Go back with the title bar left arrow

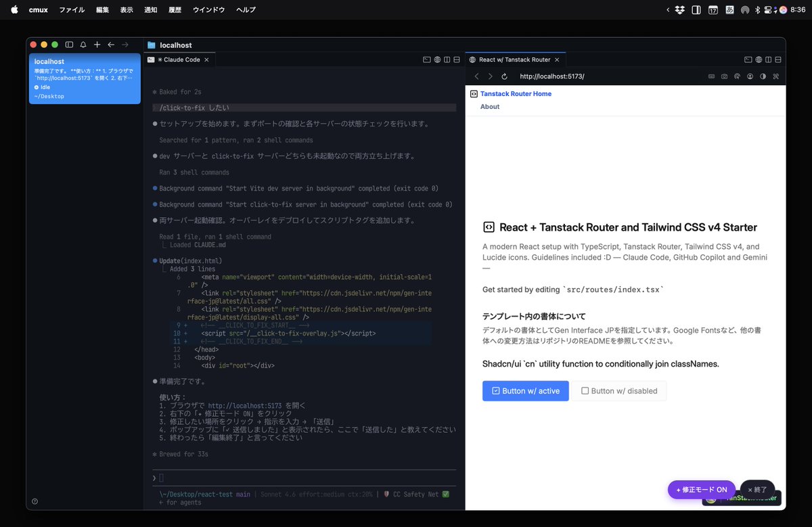click(x=111, y=45)
